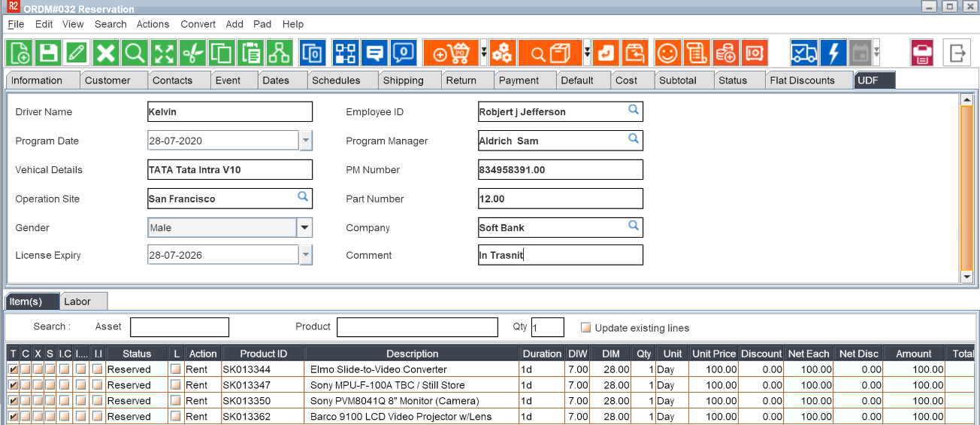Click the blue lightning bolt icon

click(833, 53)
